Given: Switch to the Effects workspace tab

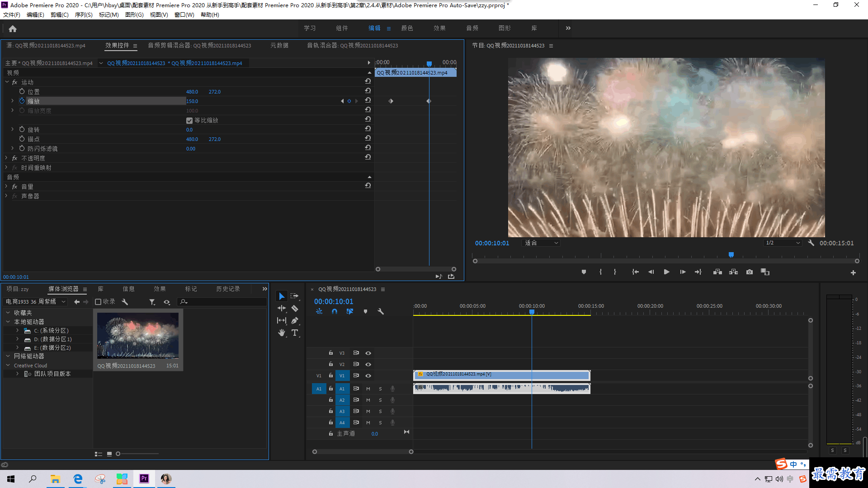Looking at the screenshot, I should [439, 28].
